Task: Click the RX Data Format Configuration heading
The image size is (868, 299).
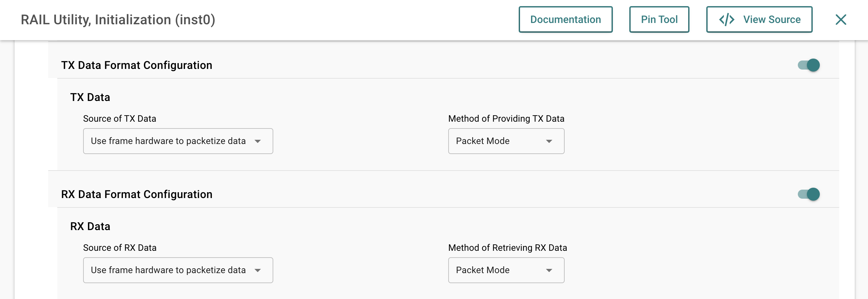Action: pyautogui.click(x=136, y=194)
